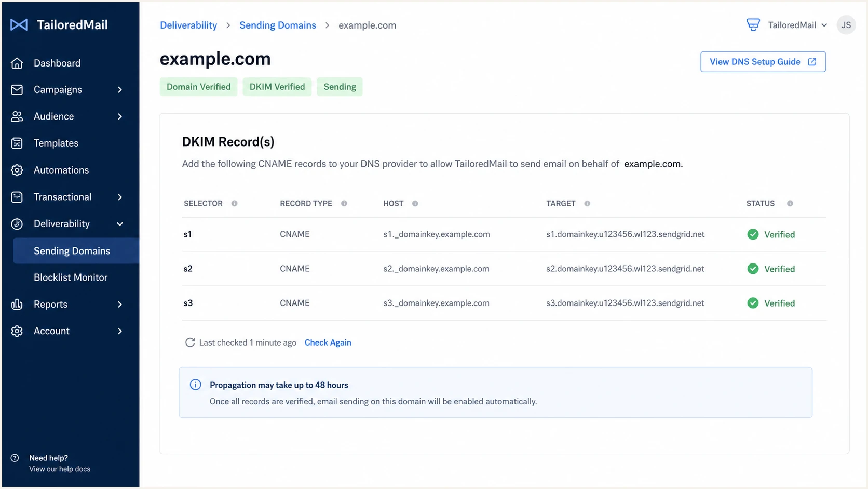Click the Transactional icon in sidebar
Image resolution: width=868 pixels, height=489 pixels.
[x=17, y=197]
